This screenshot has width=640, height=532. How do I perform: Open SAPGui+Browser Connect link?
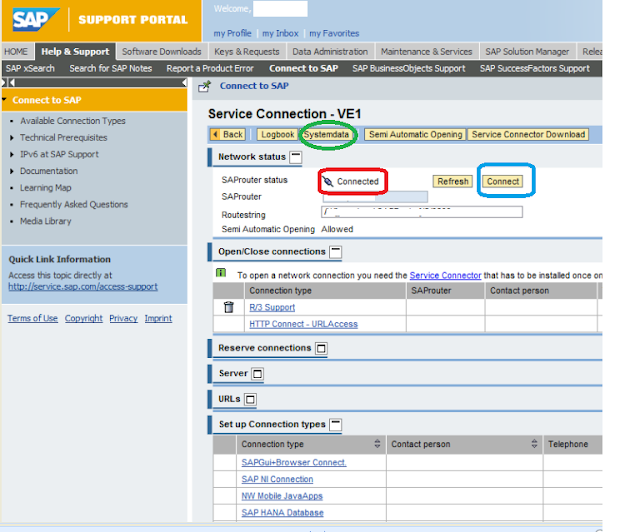point(294,462)
